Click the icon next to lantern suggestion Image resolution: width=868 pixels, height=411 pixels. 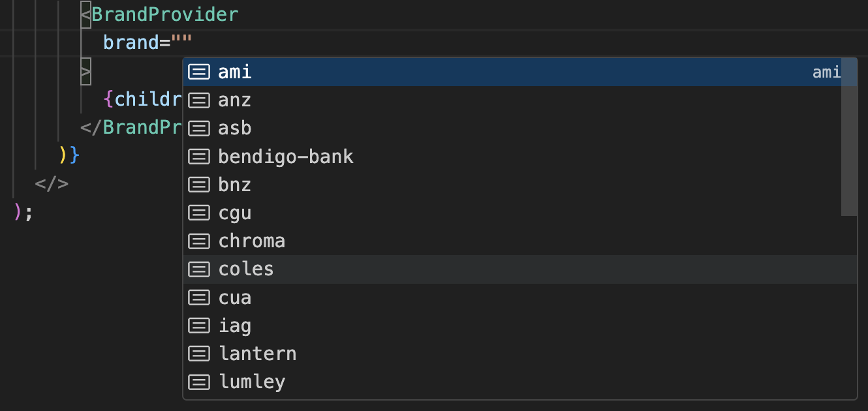[x=198, y=354]
